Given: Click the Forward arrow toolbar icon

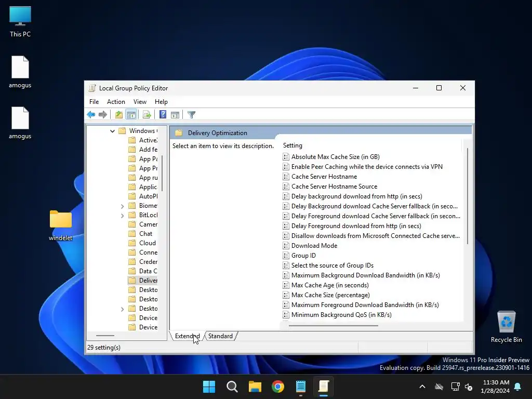Looking at the screenshot, I should pyautogui.click(x=102, y=115).
